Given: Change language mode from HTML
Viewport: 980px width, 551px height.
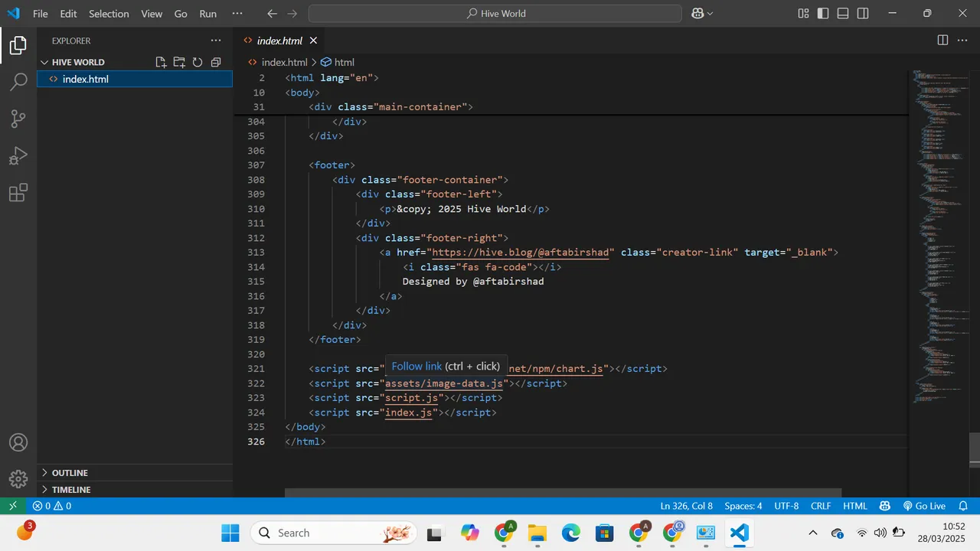Looking at the screenshot, I should pyautogui.click(x=855, y=506).
